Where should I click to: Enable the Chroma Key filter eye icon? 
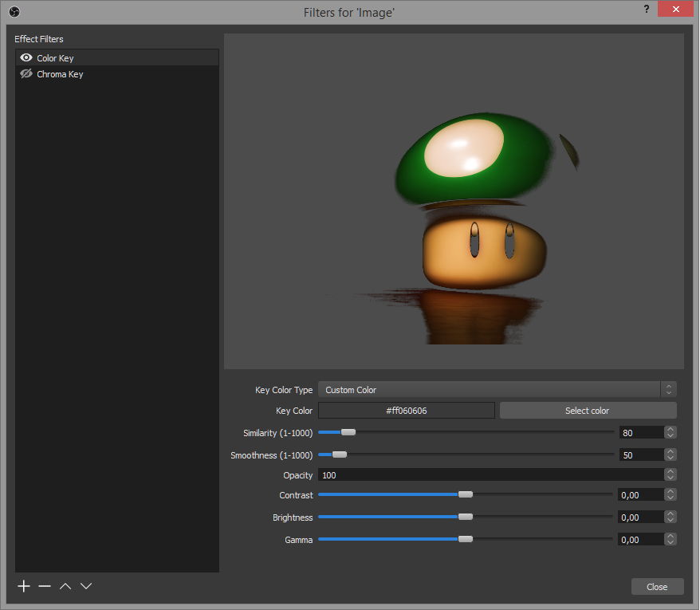pyautogui.click(x=26, y=74)
